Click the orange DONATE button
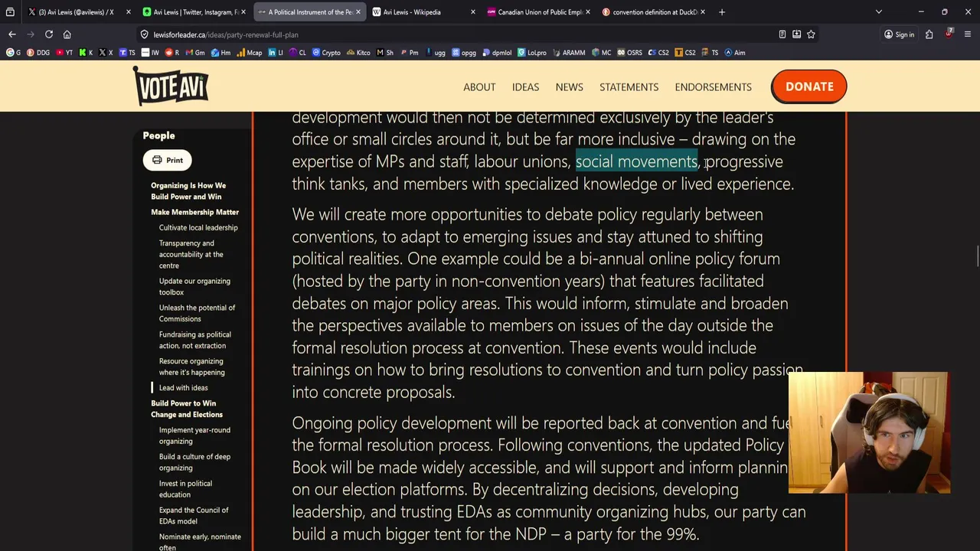 [x=808, y=86]
